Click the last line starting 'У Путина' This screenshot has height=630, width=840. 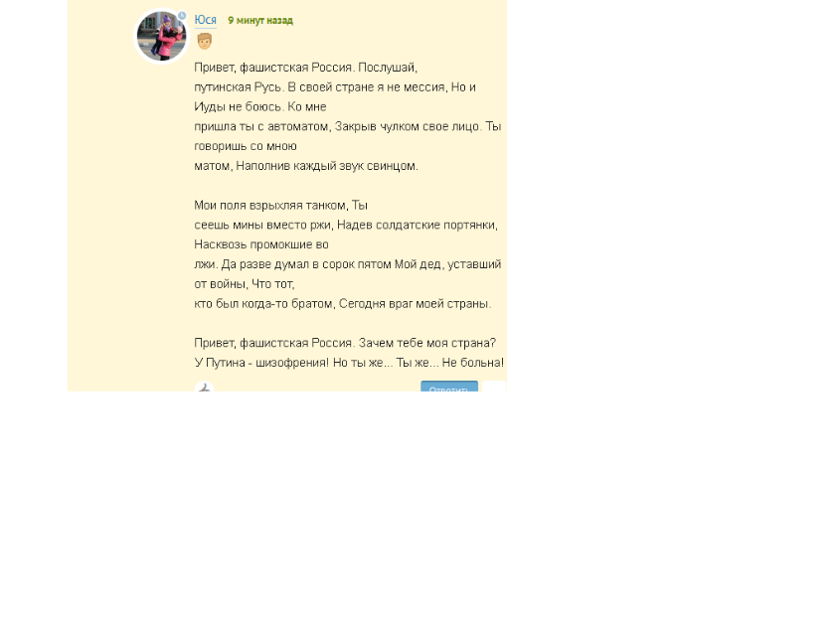349,363
